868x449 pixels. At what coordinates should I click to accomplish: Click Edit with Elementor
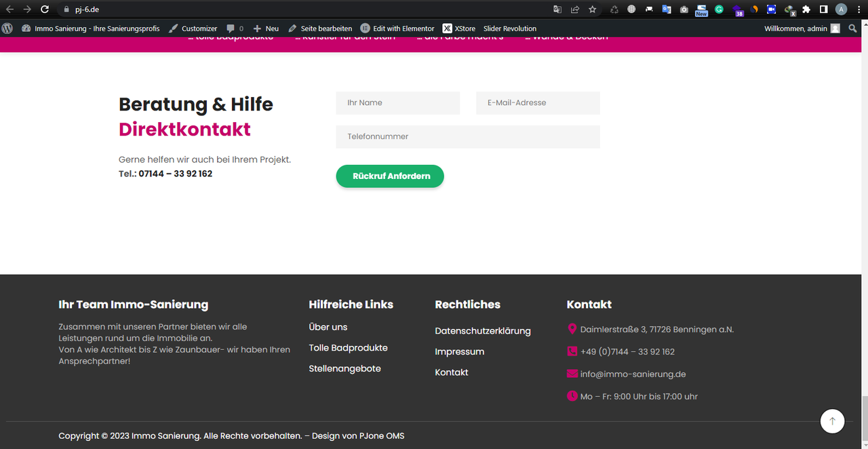(x=397, y=28)
